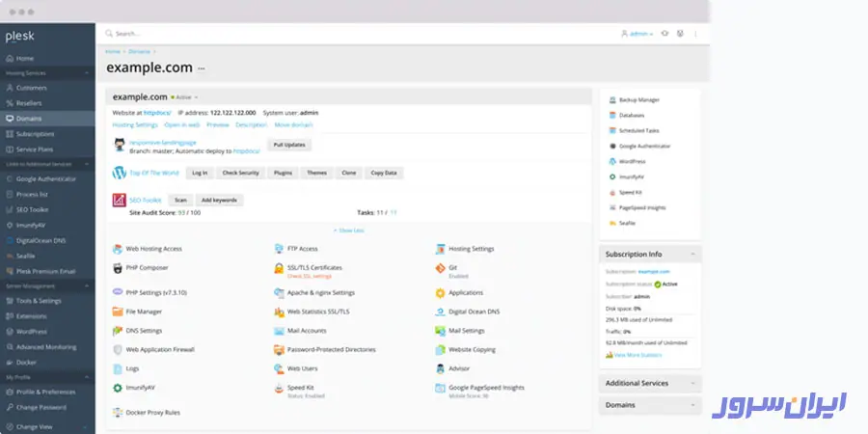Click Digital Ocean DNS icon in grid

tap(440, 312)
